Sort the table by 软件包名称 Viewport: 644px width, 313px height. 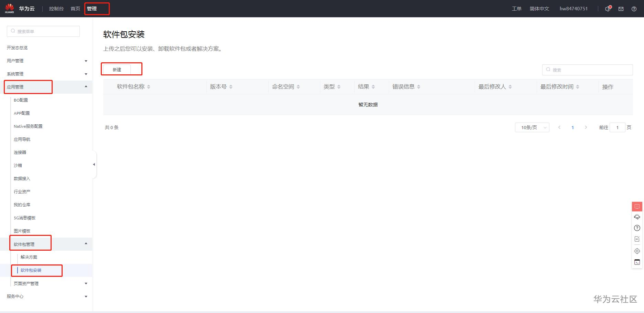coord(149,87)
